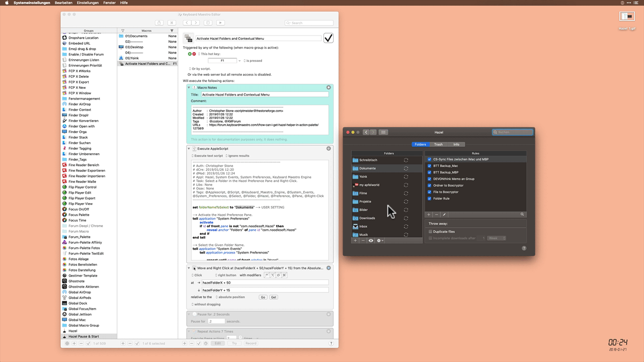Uncheck the BTT Backup_Mac rule
644x362 pixels.
429,166
